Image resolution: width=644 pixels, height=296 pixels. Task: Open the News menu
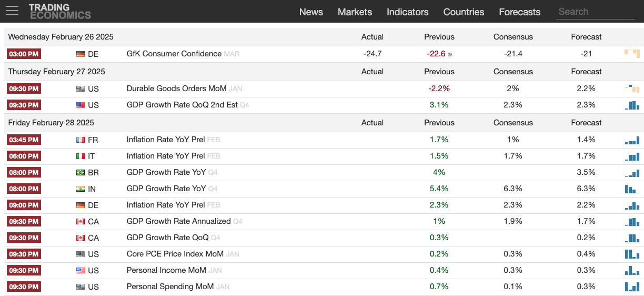(311, 12)
